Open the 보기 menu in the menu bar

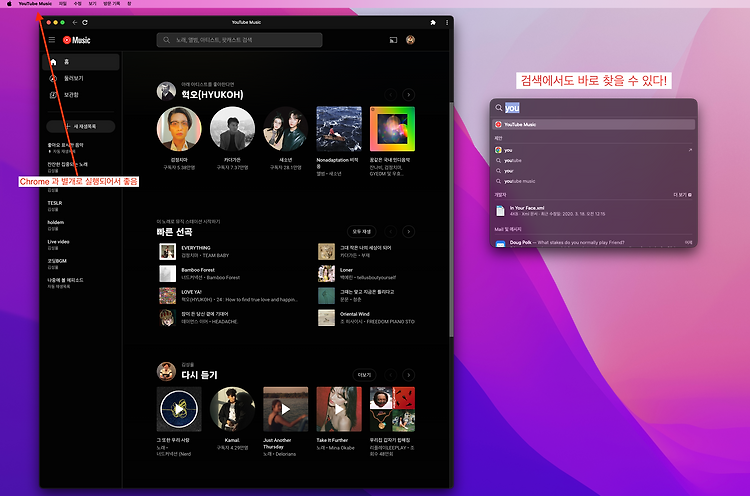(92, 3)
